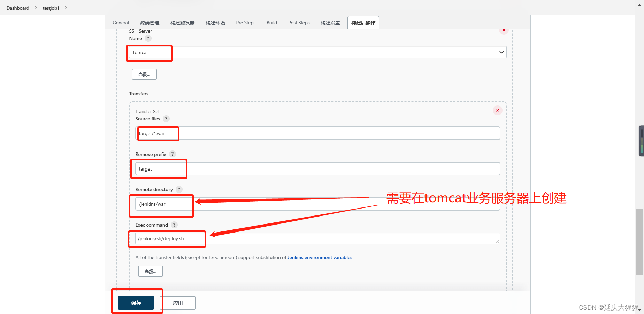Switch to the 构建环境 tab
The width and height of the screenshot is (644, 314).
[215, 23]
